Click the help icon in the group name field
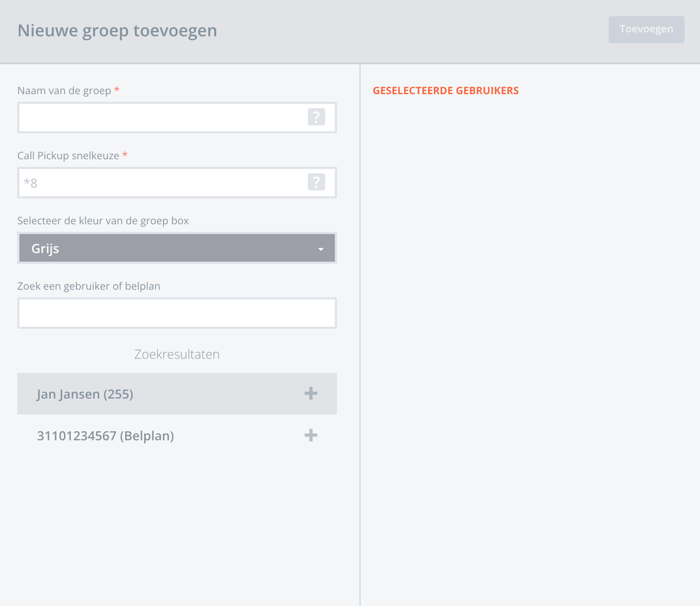The width and height of the screenshot is (700, 606). (316, 117)
